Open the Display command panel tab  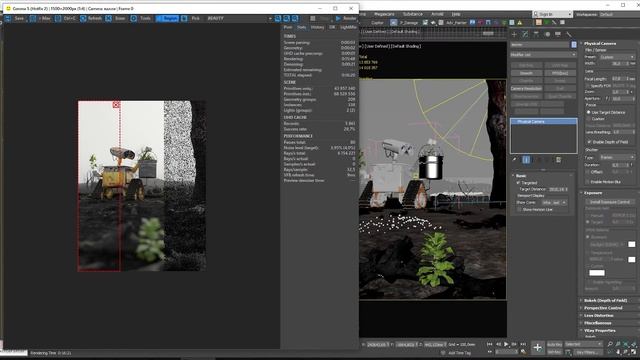[x=558, y=34]
